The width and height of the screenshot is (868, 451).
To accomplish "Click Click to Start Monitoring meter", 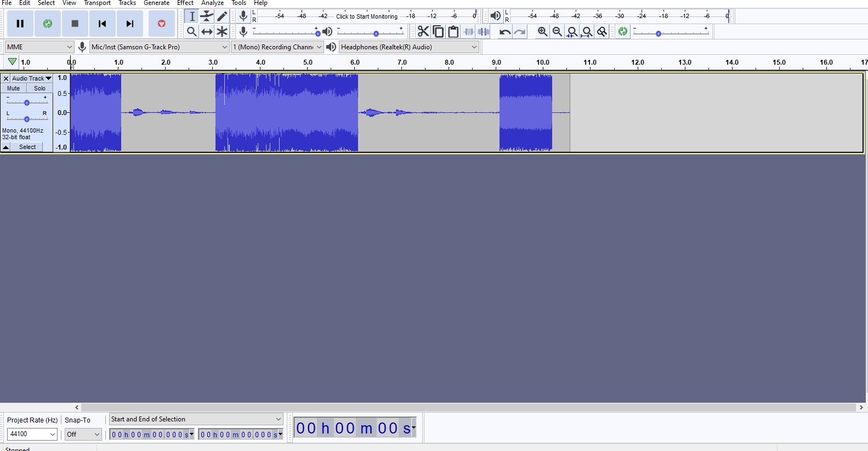I will click(x=367, y=16).
